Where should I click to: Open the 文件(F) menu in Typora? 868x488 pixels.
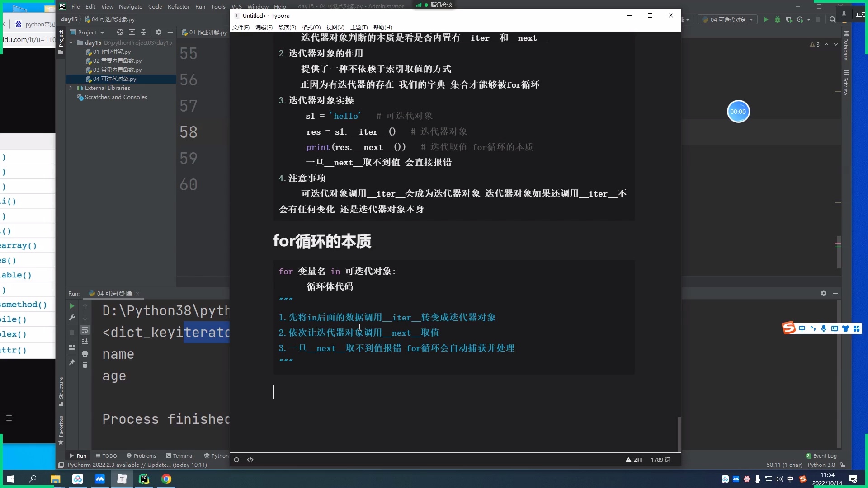(241, 28)
